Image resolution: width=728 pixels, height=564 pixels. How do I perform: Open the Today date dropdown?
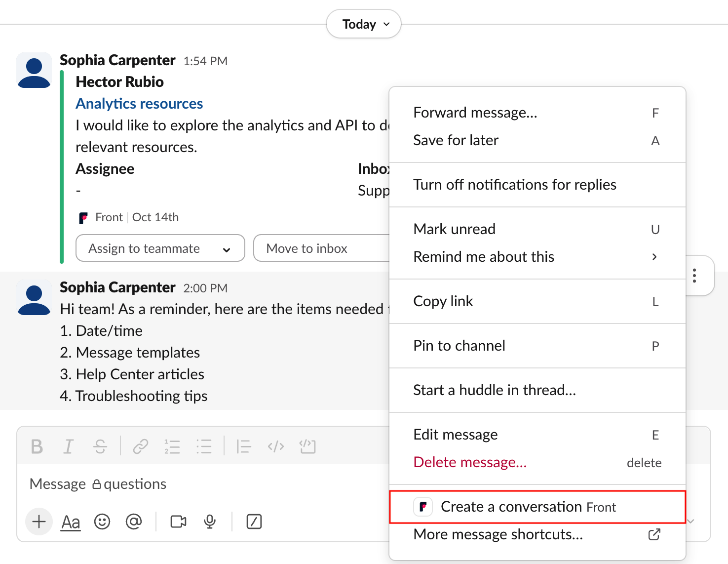(364, 24)
